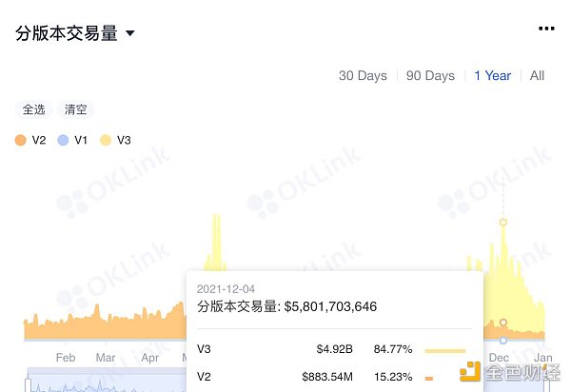Click the left handle of range slider

(28, 384)
